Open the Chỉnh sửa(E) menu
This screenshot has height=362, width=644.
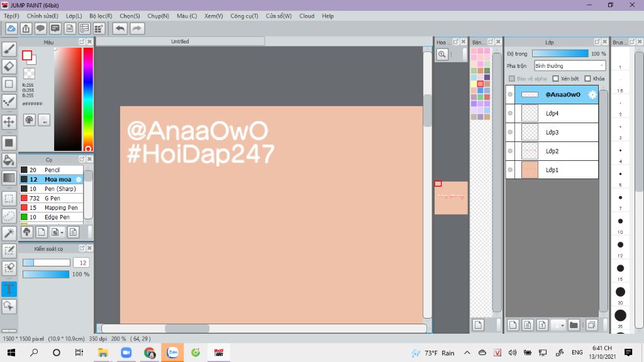tap(43, 16)
